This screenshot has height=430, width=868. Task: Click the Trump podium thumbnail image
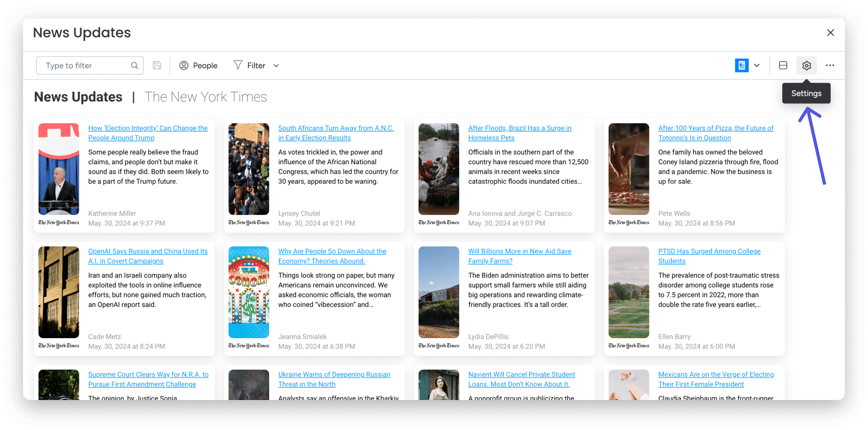(x=59, y=169)
